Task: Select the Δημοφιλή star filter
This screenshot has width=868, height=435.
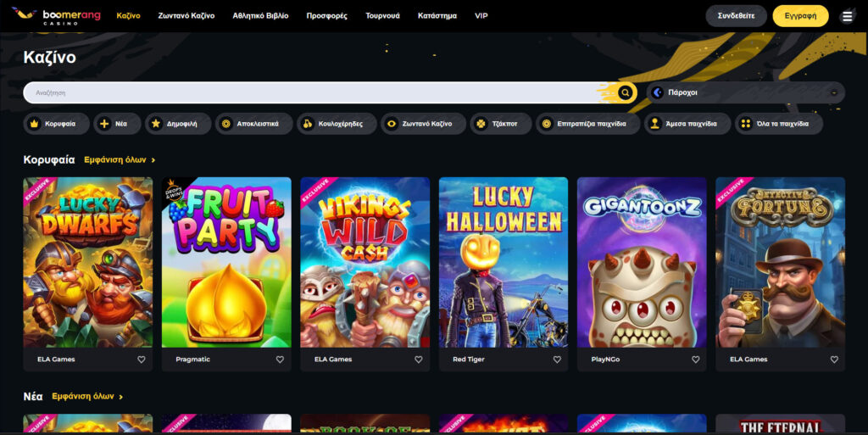Action: pyautogui.click(x=178, y=124)
